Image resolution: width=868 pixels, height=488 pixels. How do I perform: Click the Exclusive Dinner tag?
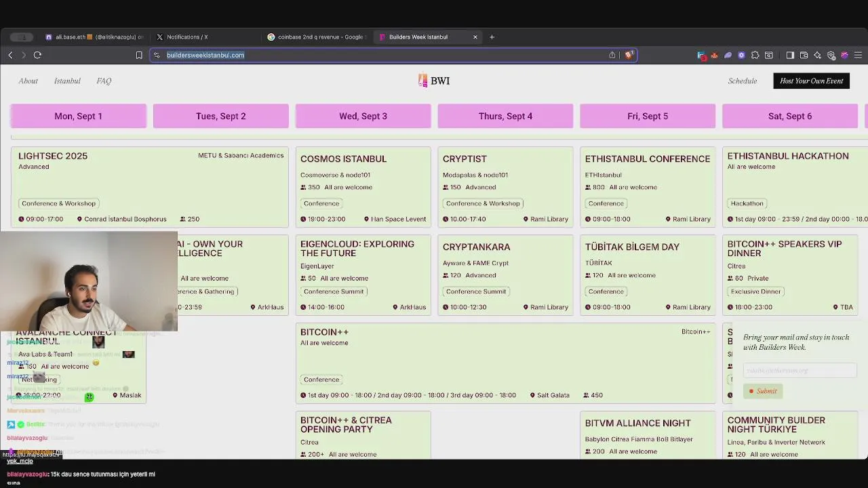point(755,291)
